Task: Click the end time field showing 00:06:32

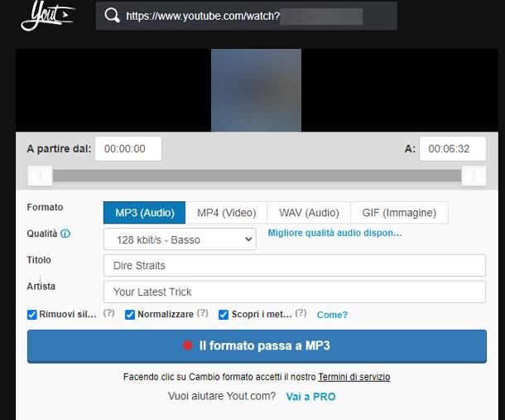Action: click(x=453, y=148)
